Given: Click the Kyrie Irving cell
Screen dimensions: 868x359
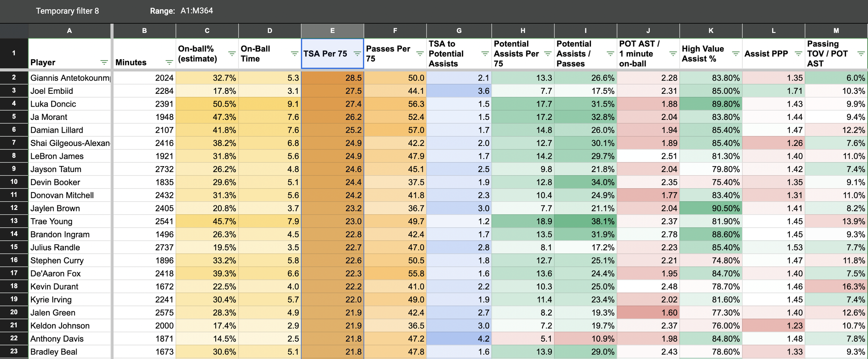Looking at the screenshot, I should click(69, 299).
